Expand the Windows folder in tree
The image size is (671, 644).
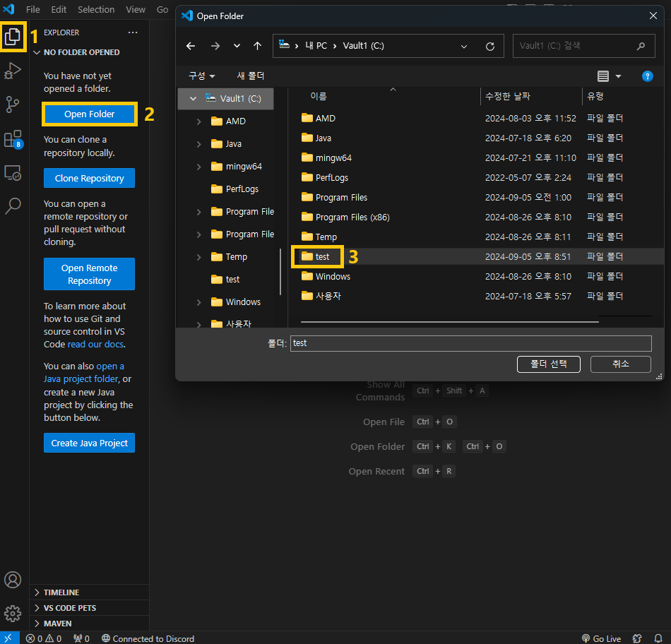pos(198,302)
